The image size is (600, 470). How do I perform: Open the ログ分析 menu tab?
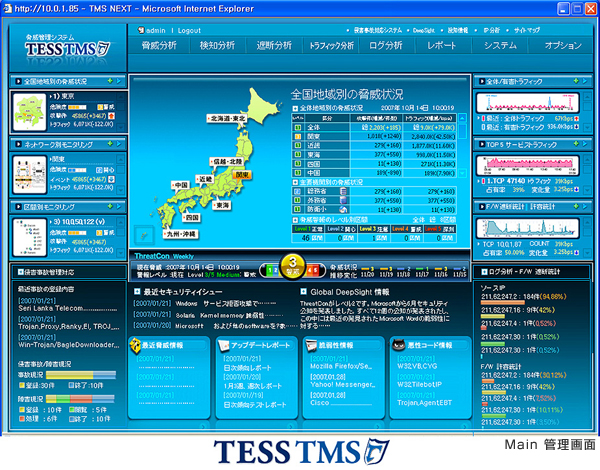pyautogui.click(x=386, y=46)
